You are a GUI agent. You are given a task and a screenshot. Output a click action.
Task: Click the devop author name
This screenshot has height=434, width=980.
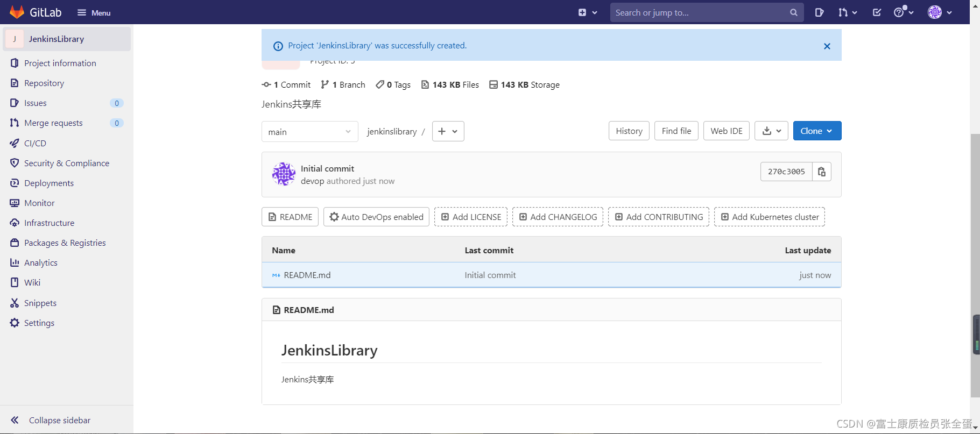tap(313, 181)
